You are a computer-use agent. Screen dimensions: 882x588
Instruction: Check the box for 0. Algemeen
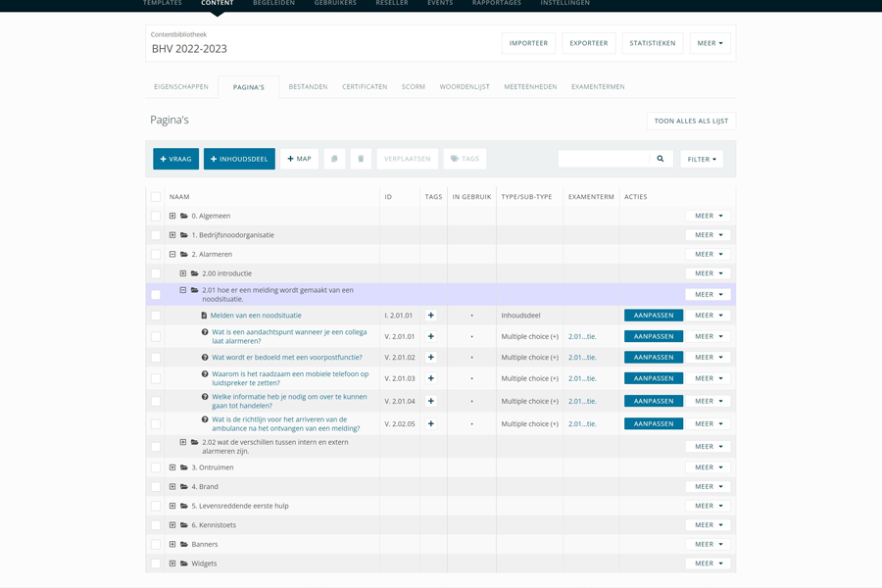(x=156, y=216)
